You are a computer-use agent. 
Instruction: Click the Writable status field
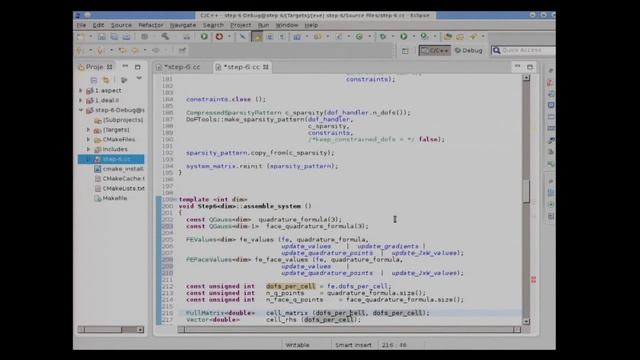point(298,345)
